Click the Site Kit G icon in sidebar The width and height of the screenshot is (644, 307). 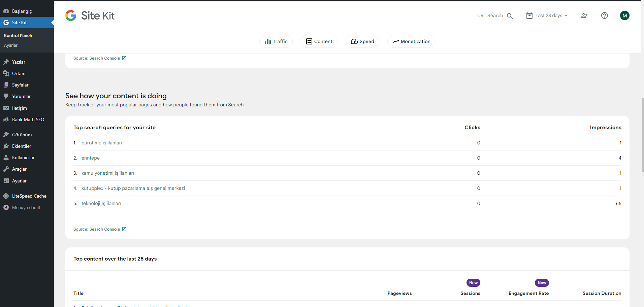6,23
